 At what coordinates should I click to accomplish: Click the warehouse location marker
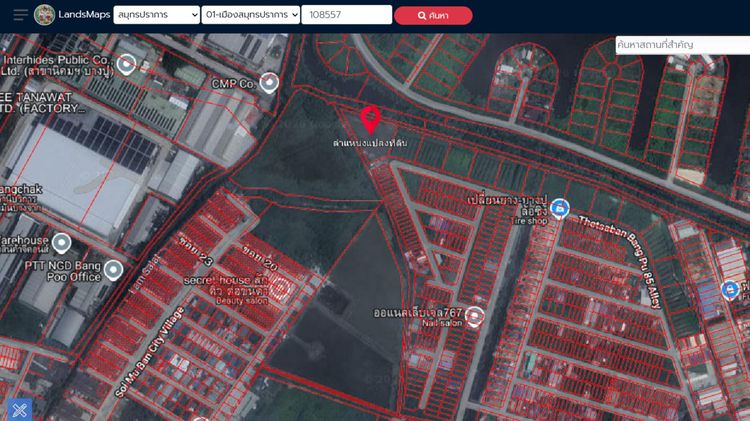[x=62, y=243]
